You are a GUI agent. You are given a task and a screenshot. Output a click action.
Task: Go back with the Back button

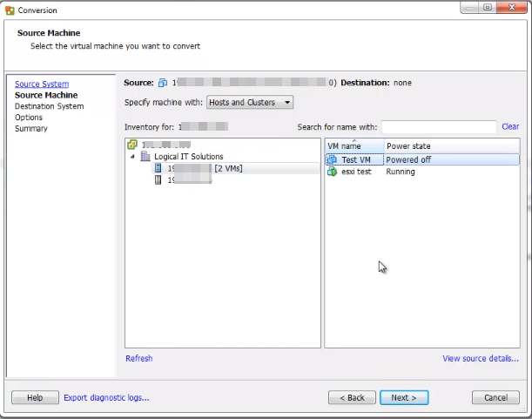coord(352,397)
